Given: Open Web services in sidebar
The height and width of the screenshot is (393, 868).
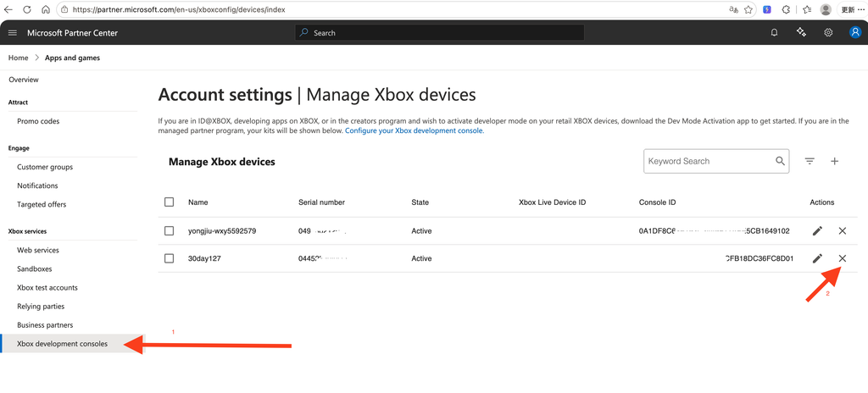Looking at the screenshot, I should (38, 250).
